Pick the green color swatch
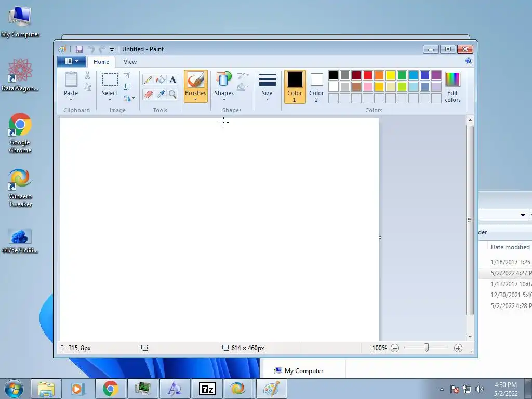 click(x=402, y=75)
